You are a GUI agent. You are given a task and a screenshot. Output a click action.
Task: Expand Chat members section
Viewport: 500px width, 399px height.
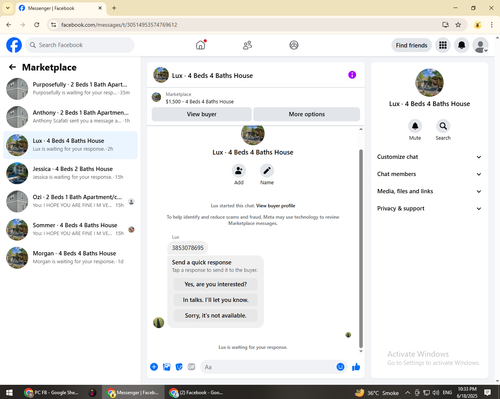(x=429, y=174)
